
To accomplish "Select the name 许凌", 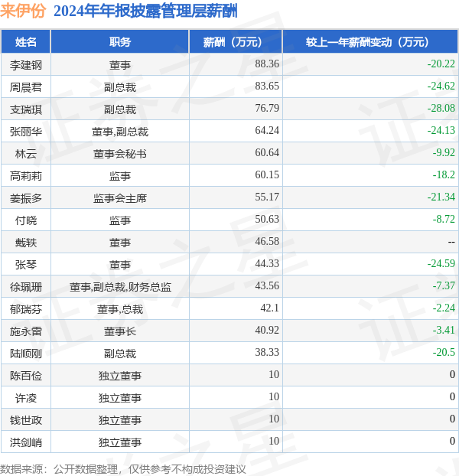I will click(x=26, y=398).
